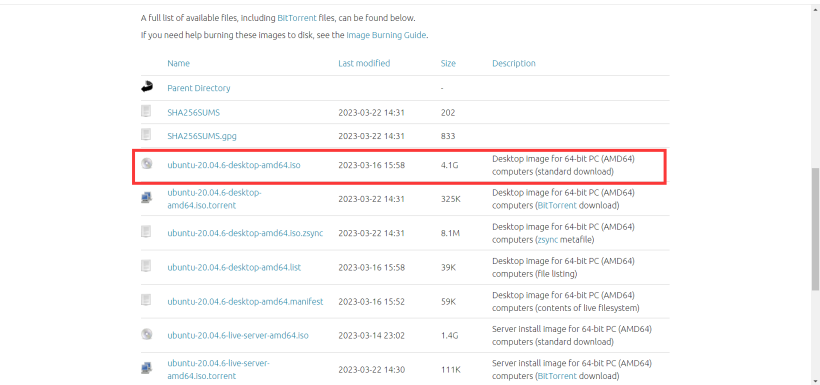Download ubuntu-20.04.6-desktop-amd64.iso.torrent link
Screen dimensions: 820x385
pos(214,199)
